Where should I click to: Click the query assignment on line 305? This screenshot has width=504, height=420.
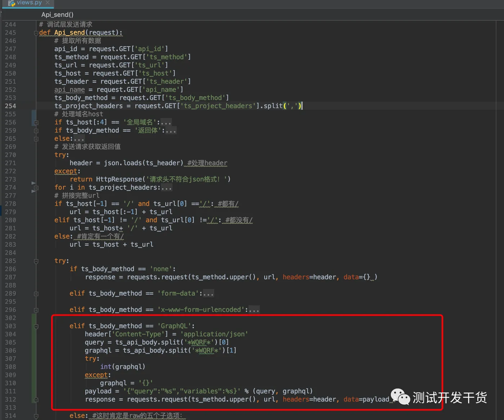click(x=157, y=342)
